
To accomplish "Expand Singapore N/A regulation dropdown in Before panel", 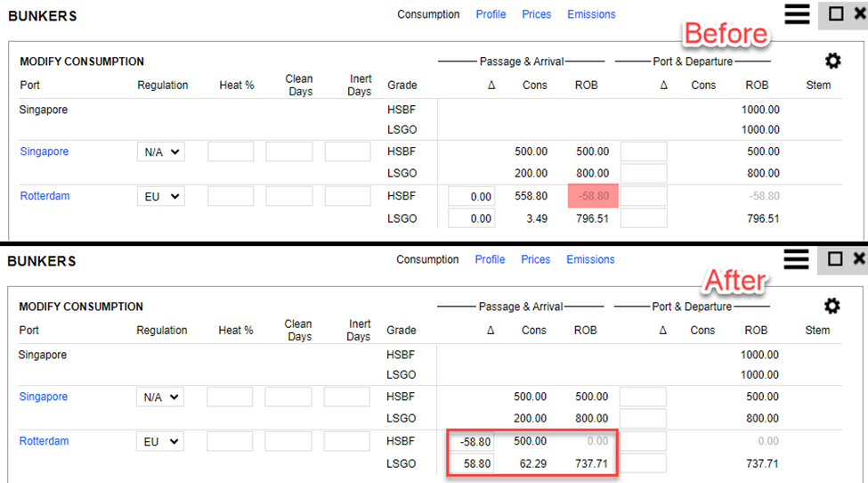I will 161,152.
